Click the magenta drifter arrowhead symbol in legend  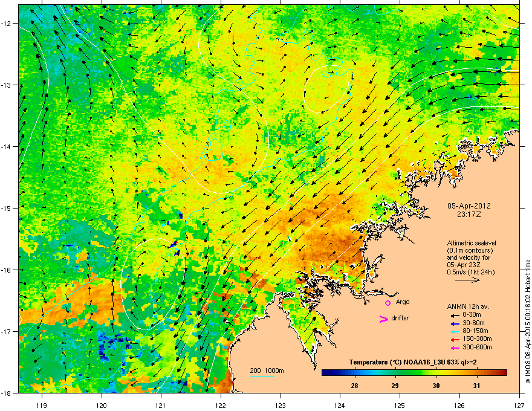(x=384, y=319)
